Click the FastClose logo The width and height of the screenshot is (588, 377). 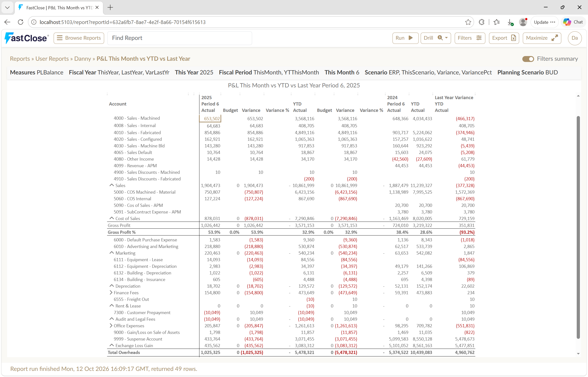click(x=26, y=38)
